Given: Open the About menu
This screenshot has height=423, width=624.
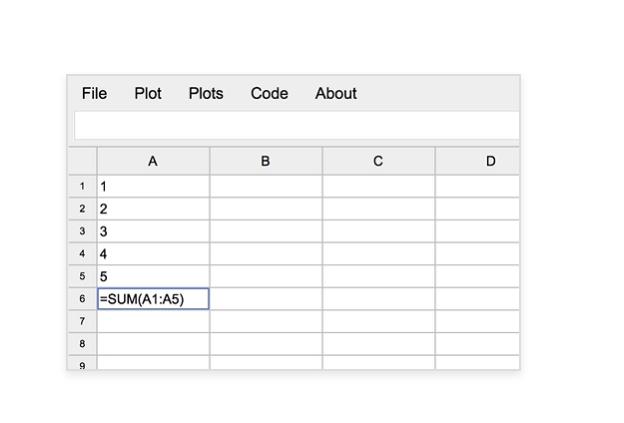Looking at the screenshot, I should tap(336, 93).
